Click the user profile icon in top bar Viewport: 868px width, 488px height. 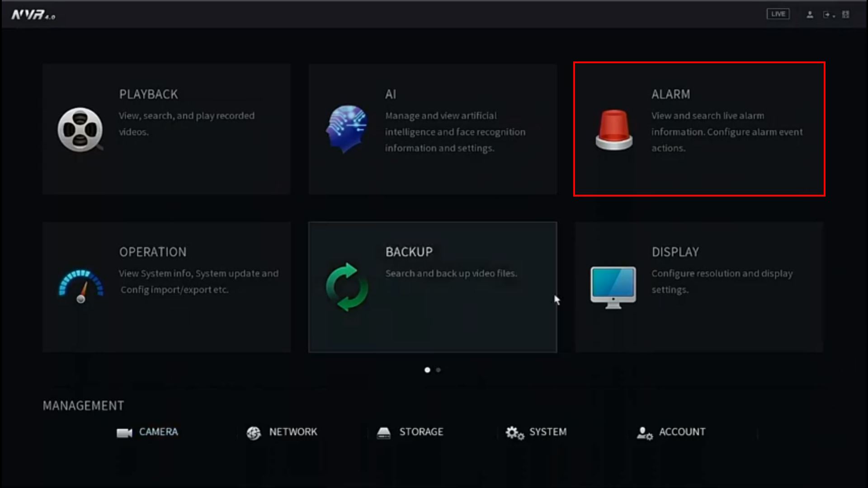(810, 14)
